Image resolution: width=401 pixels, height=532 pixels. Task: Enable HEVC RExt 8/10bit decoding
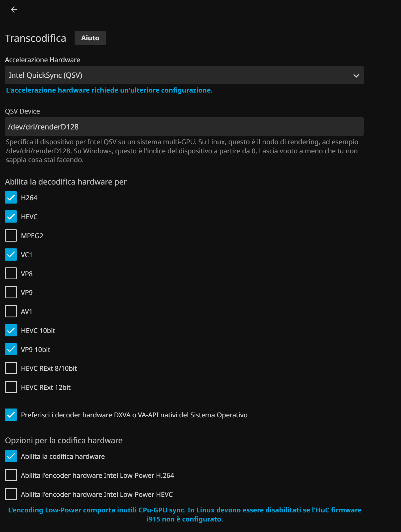(11, 368)
